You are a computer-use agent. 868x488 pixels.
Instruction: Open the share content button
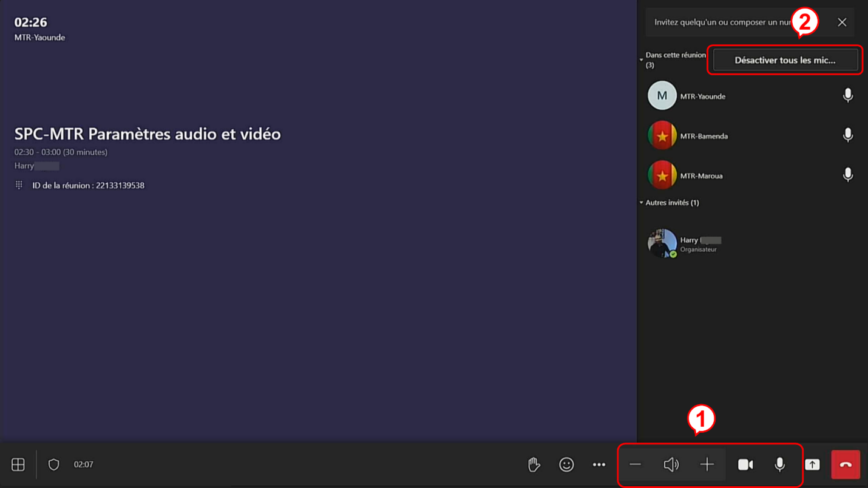(x=812, y=464)
